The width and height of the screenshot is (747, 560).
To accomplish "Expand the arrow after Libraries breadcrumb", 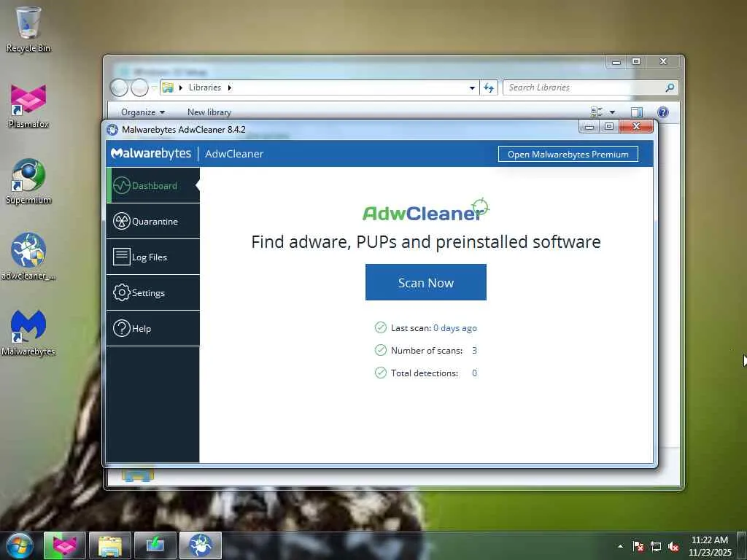I will (x=230, y=87).
